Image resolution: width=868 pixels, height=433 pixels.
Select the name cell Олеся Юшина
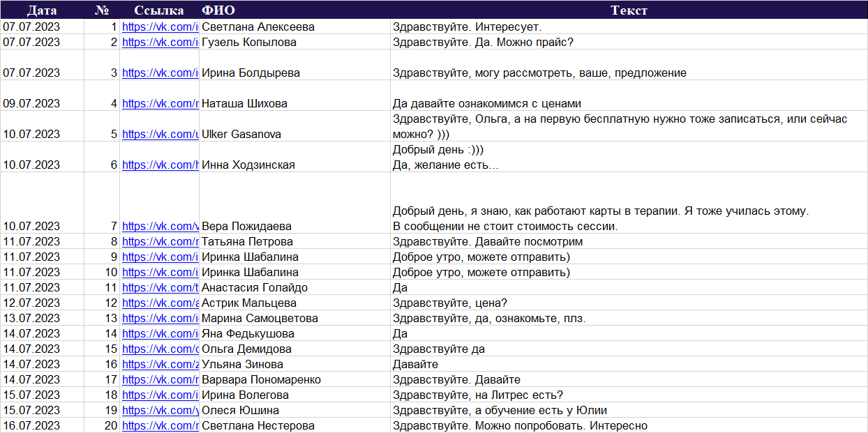[294, 410]
